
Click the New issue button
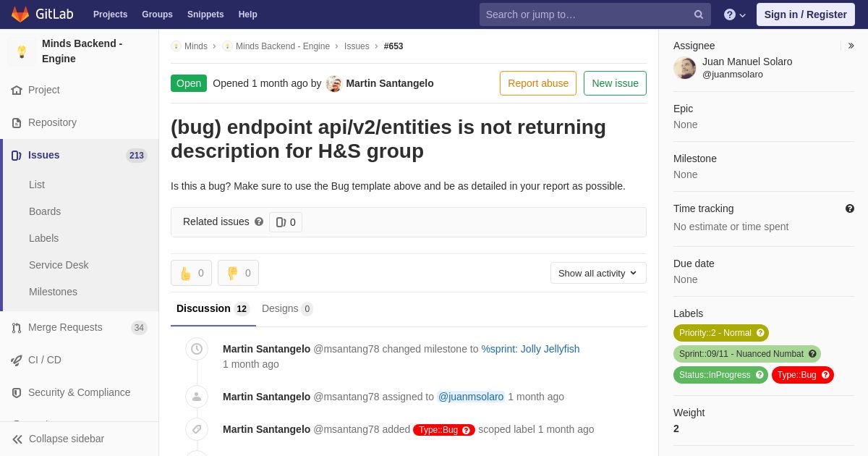615,83
